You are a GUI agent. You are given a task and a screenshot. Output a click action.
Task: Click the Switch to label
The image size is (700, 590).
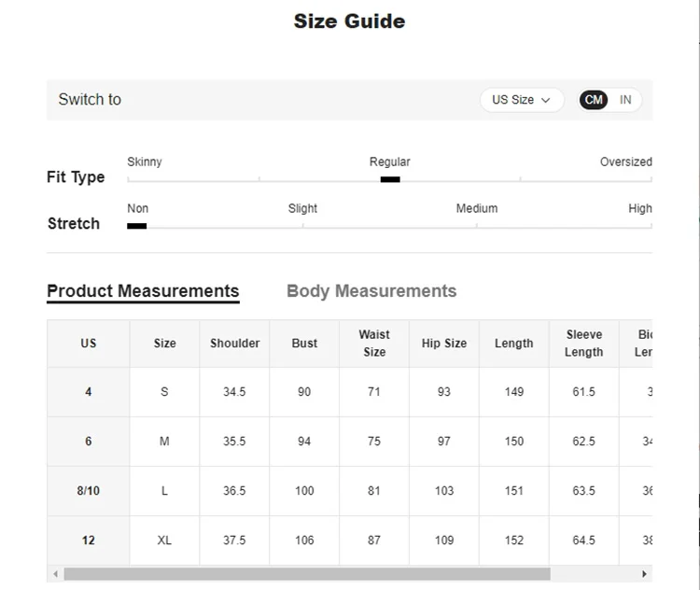click(x=90, y=99)
